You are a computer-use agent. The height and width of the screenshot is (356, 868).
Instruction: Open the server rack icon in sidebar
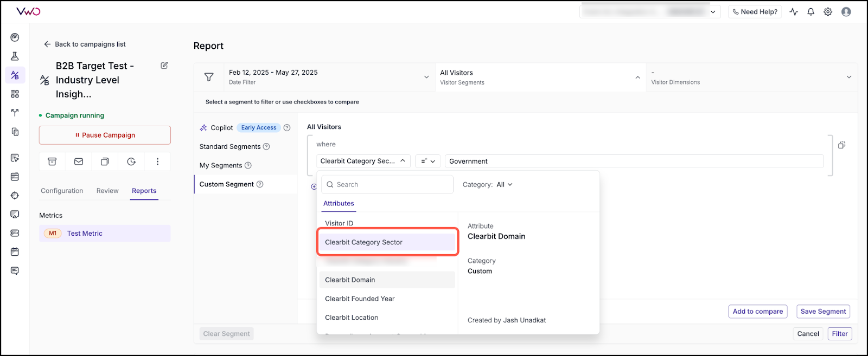(15, 233)
